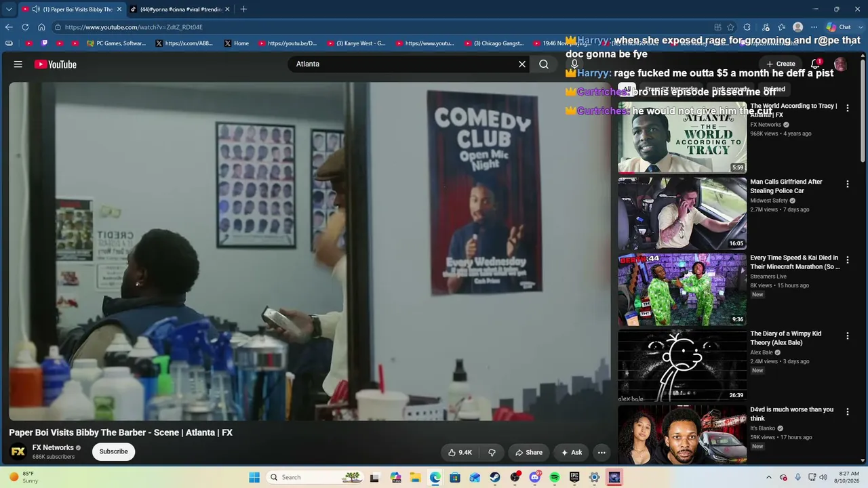
Task: Open Epic Games Launcher from the taskbar
Action: pos(574,477)
